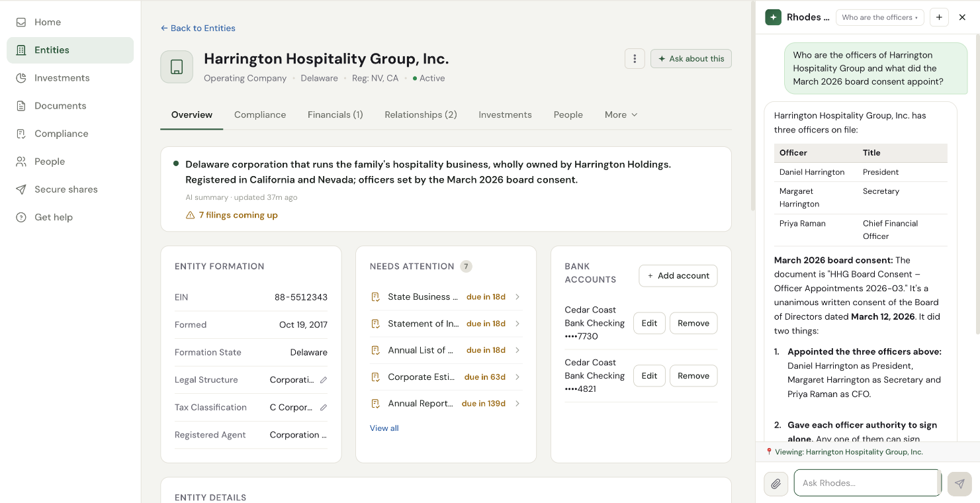Click the Rhodes assistant logo icon
The width and height of the screenshot is (980, 503).
[x=773, y=17]
